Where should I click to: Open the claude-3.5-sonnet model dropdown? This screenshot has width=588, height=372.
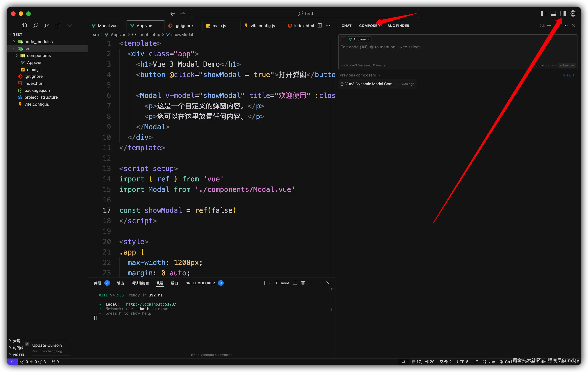[356, 65]
